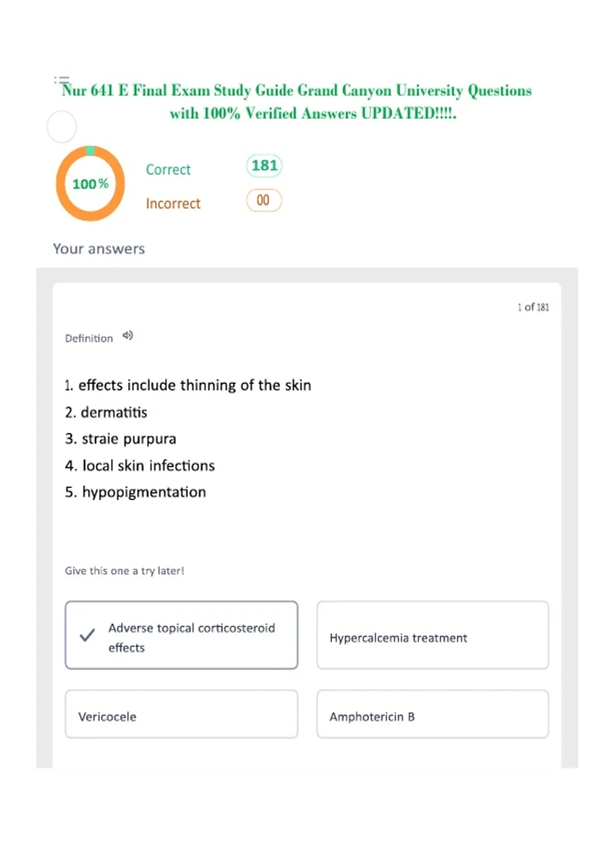Click the empty circle avatar icon
613x868 pixels.
click(x=62, y=127)
